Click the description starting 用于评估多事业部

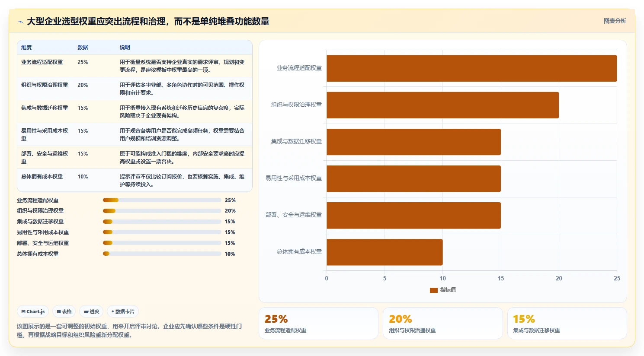pyautogui.click(x=182, y=89)
